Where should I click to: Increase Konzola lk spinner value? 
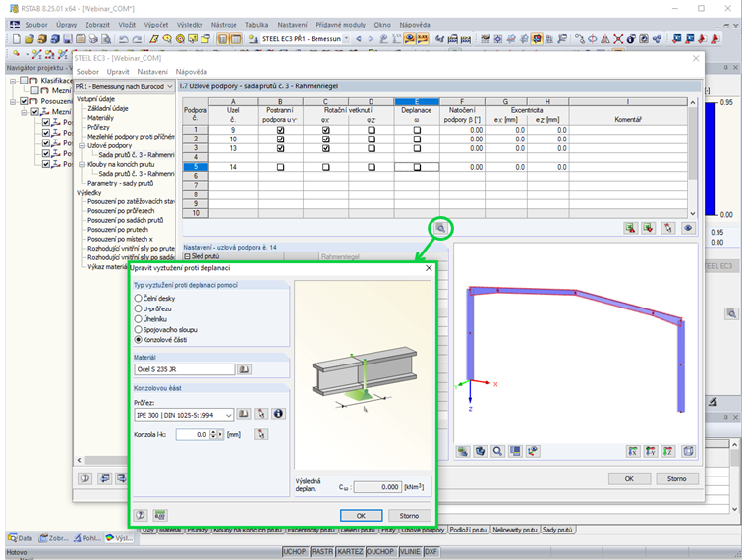click(x=213, y=432)
